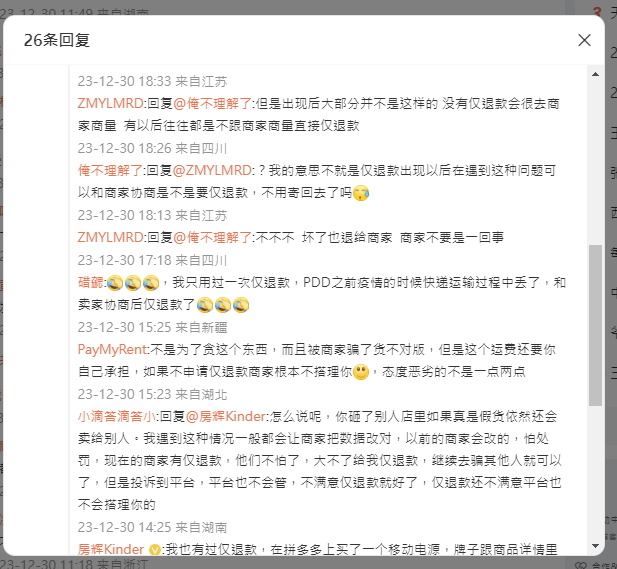Click the smiley emoji after 不搭理你
Screen dimensions: 617x569
(361, 372)
